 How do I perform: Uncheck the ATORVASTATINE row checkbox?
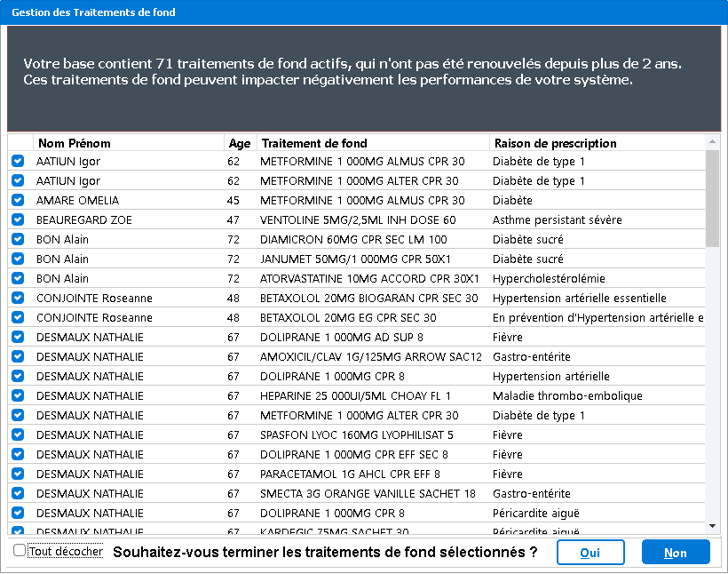tap(18, 278)
